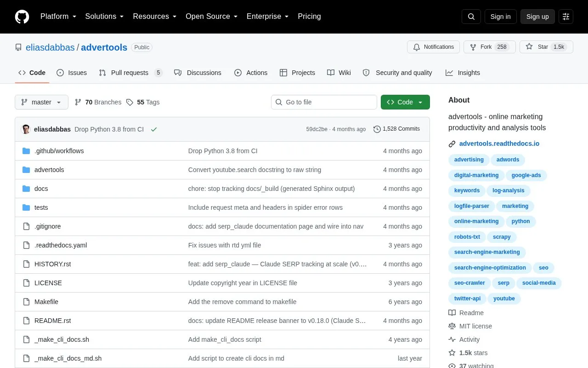Open the _make_cli_docs_md.sh file
The height and width of the screenshot is (368, 588).
coord(68,358)
